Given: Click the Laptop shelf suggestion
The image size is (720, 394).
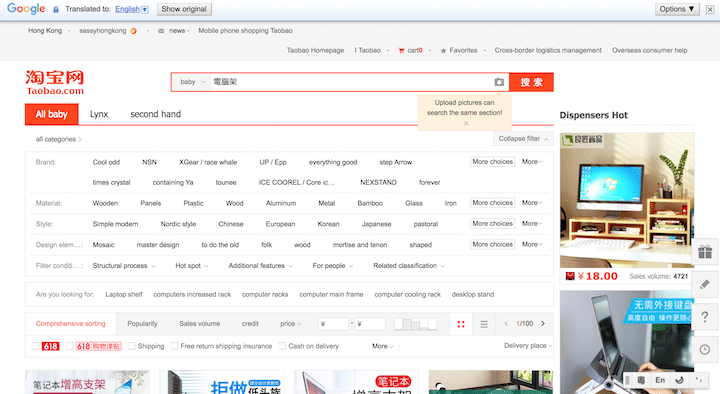Looking at the screenshot, I should [124, 294].
